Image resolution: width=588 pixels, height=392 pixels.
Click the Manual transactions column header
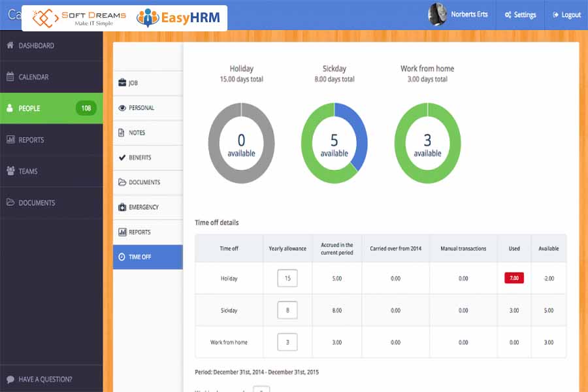(x=463, y=248)
